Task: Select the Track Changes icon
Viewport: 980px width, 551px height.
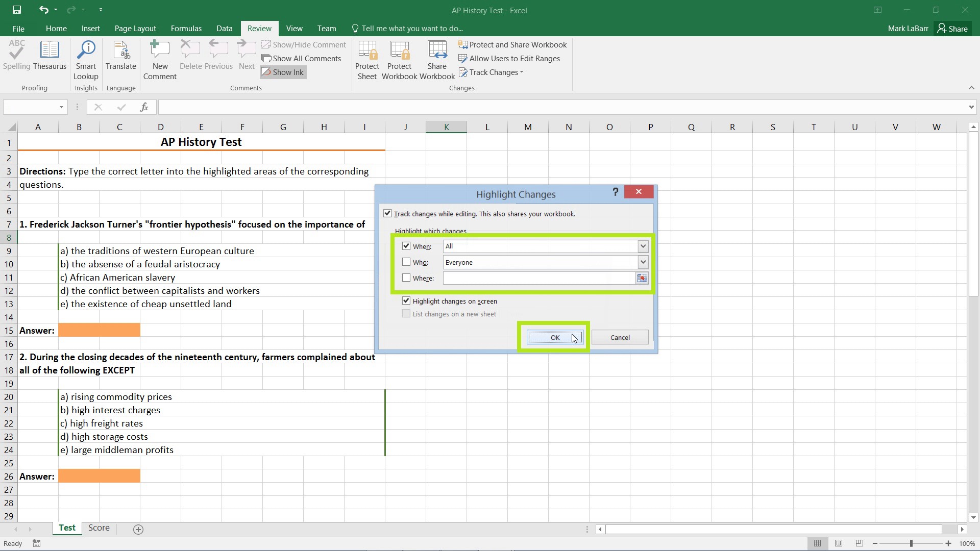Action: pyautogui.click(x=494, y=72)
